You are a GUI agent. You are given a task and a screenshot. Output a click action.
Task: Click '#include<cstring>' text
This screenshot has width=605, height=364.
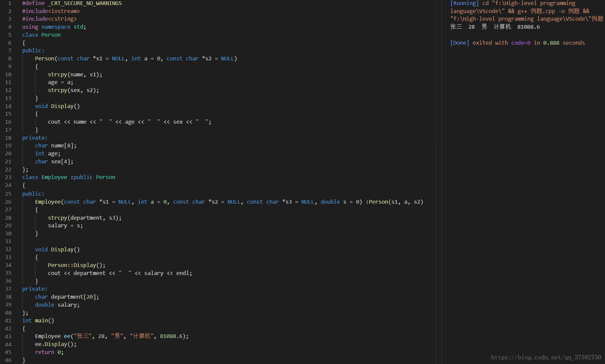pos(49,19)
